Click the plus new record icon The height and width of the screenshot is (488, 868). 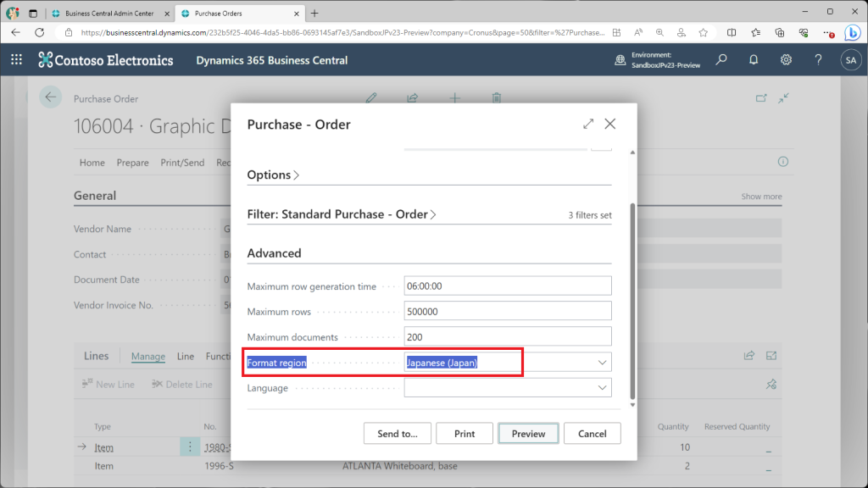pos(454,98)
